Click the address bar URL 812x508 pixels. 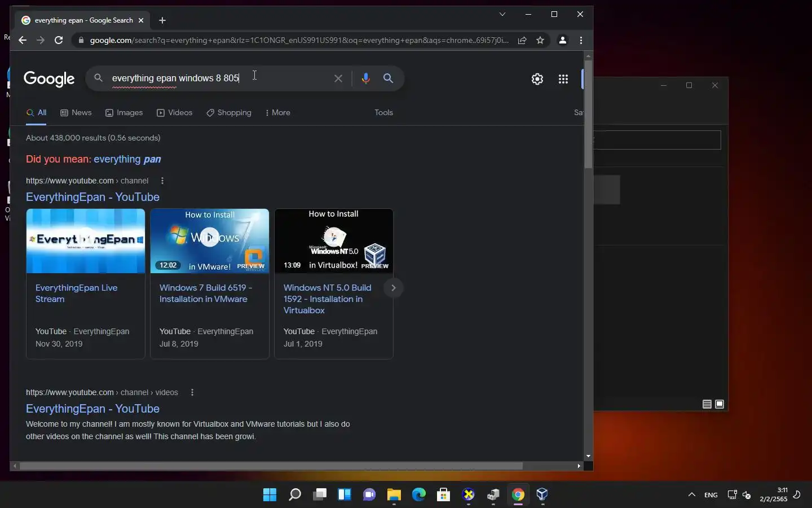click(x=299, y=40)
